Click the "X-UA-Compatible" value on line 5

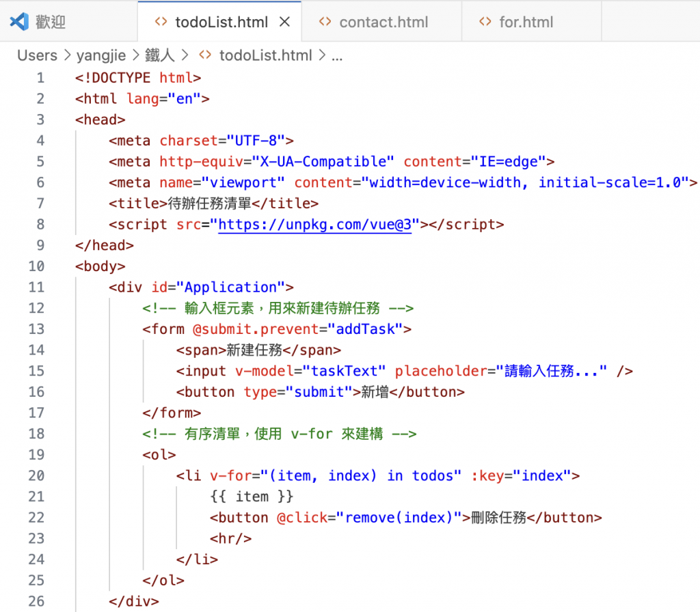click(x=323, y=161)
